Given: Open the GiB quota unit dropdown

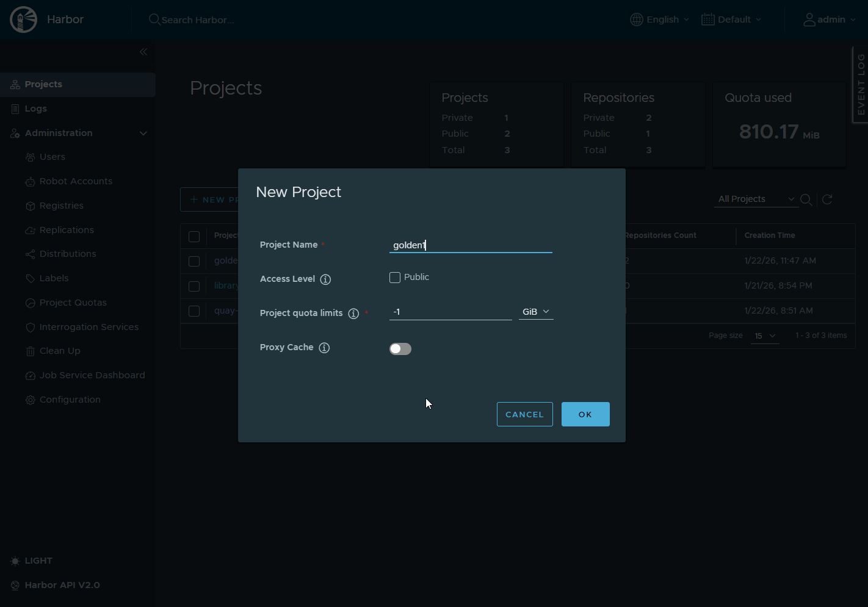Looking at the screenshot, I should click(x=536, y=312).
